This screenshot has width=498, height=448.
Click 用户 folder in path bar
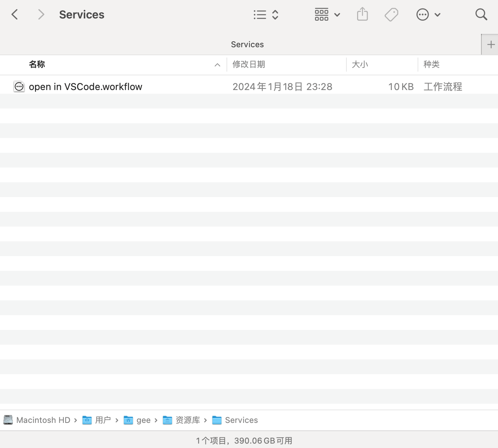pos(97,420)
